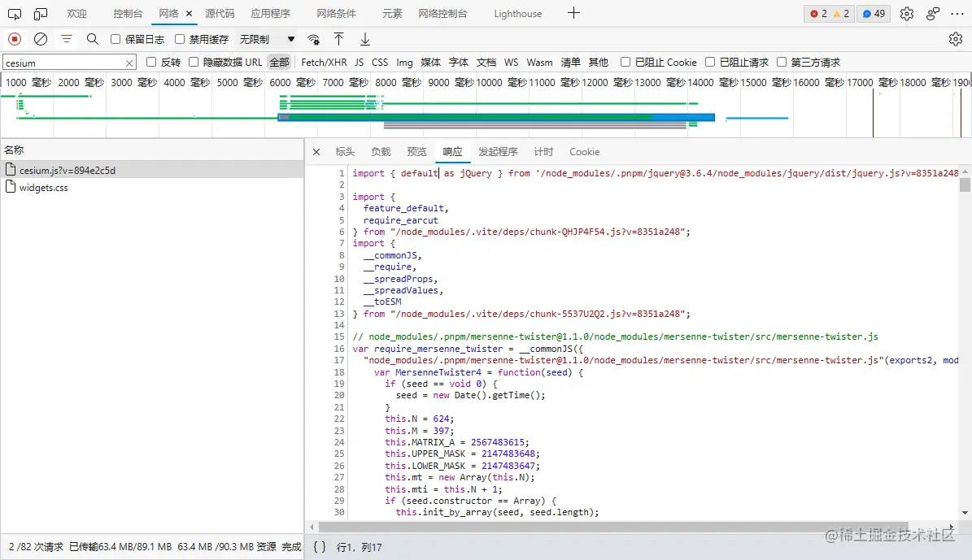The height and width of the screenshot is (560, 972).
Task: Switch to 源代码 tab
Action: point(220,14)
